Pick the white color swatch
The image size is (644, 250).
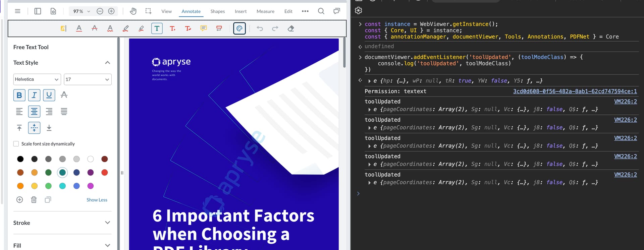(91, 159)
